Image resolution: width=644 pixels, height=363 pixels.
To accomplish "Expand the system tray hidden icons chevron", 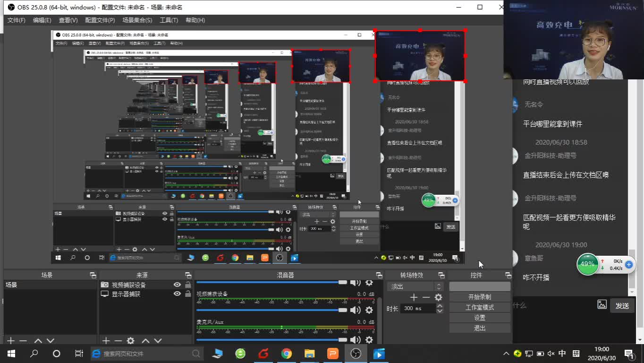I will tap(506, 354).
